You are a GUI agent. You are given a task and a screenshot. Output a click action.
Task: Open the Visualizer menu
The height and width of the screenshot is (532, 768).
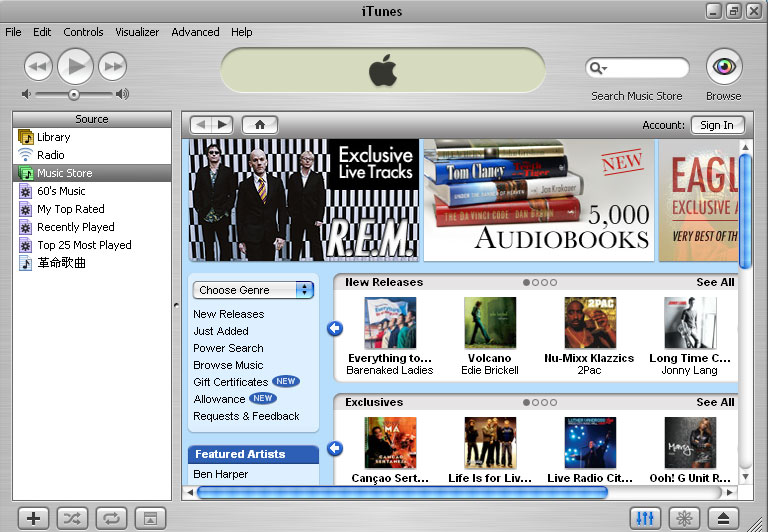[x=137, y=32]
